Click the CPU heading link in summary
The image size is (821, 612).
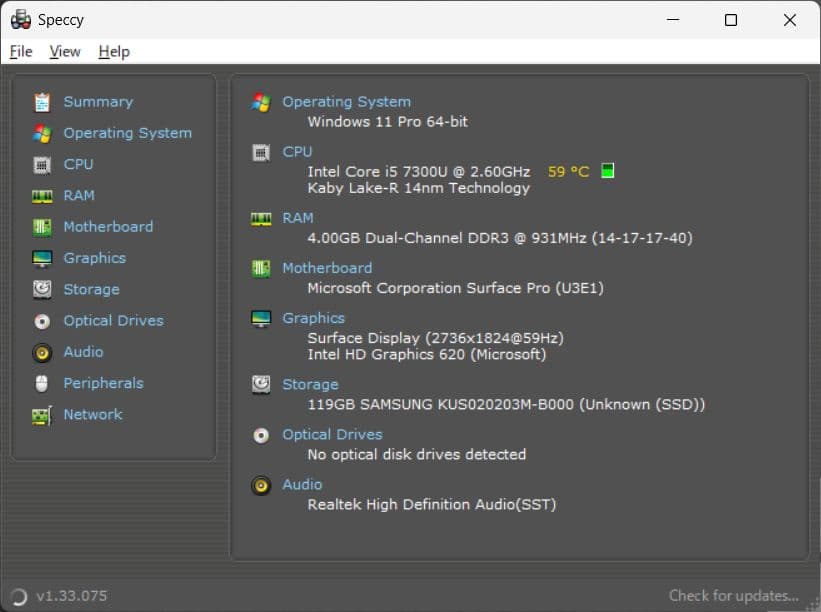(x=297, y=152)
